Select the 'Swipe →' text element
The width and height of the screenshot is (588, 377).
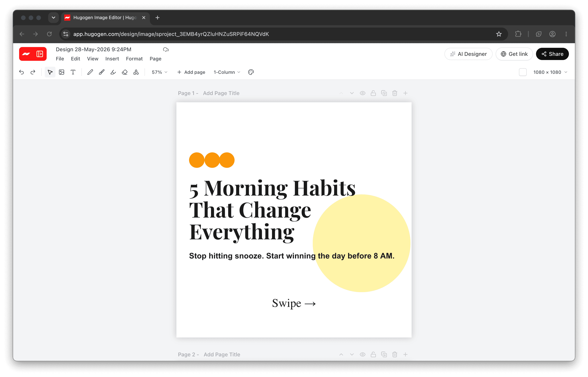pyautogui.click(x=294, y=303)
